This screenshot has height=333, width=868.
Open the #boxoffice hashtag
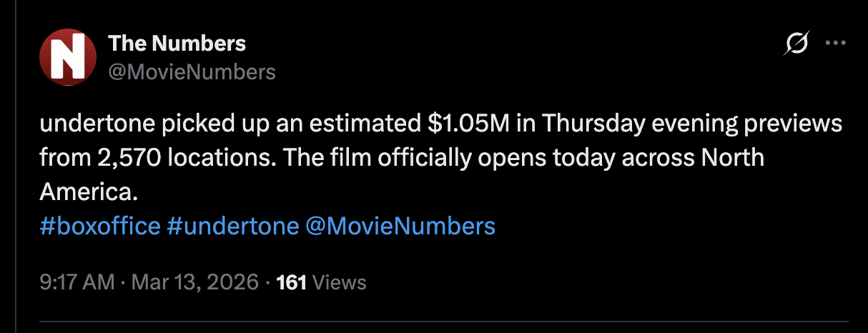100,226
